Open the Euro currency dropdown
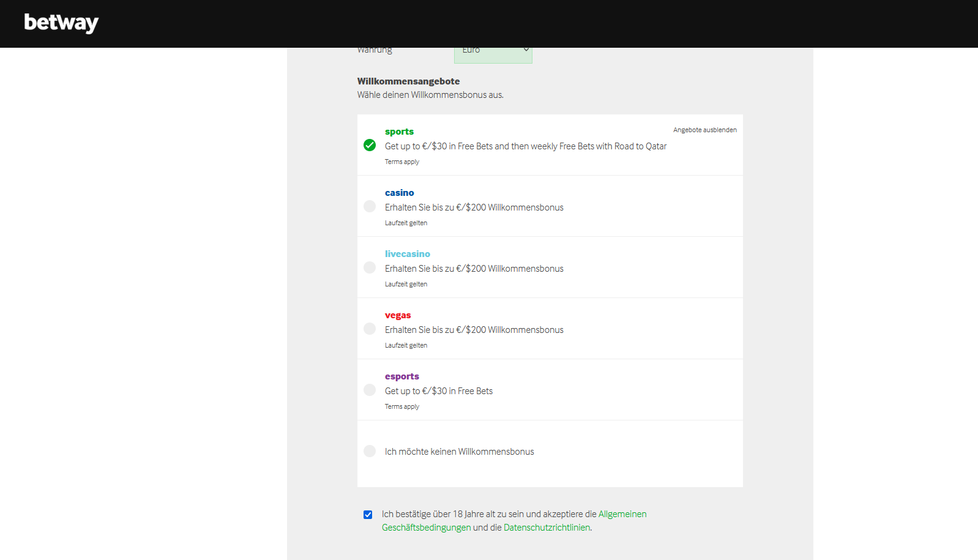The image size is (978, 560). (493, 55)
